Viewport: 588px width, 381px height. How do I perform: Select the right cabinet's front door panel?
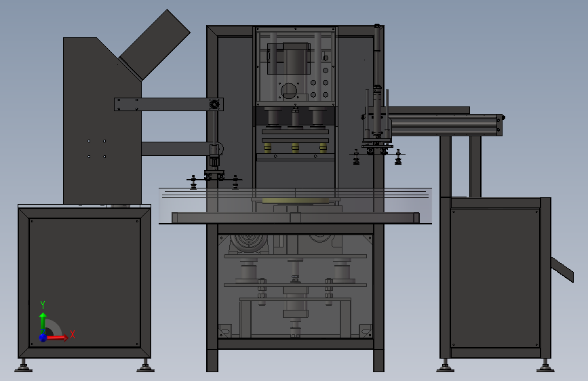point(495,278)
